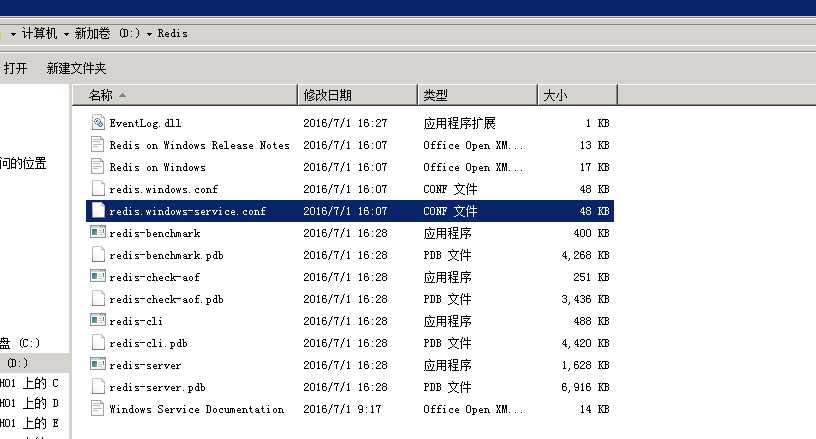Click the EventLog.dll file icon

(x=98, y=122)
